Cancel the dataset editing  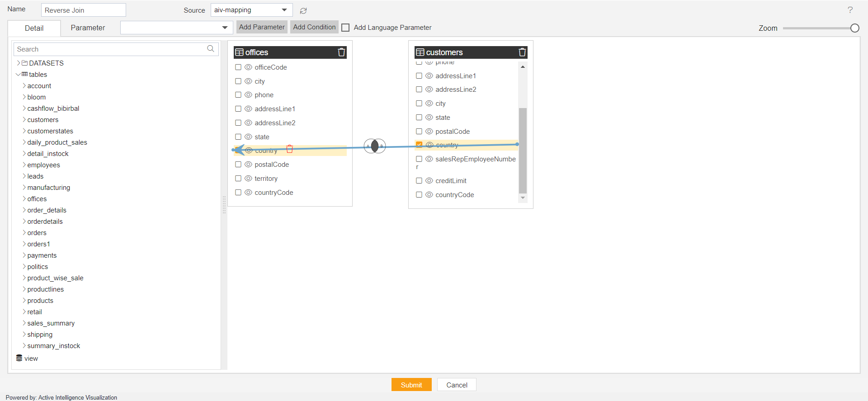pos(457,385)
